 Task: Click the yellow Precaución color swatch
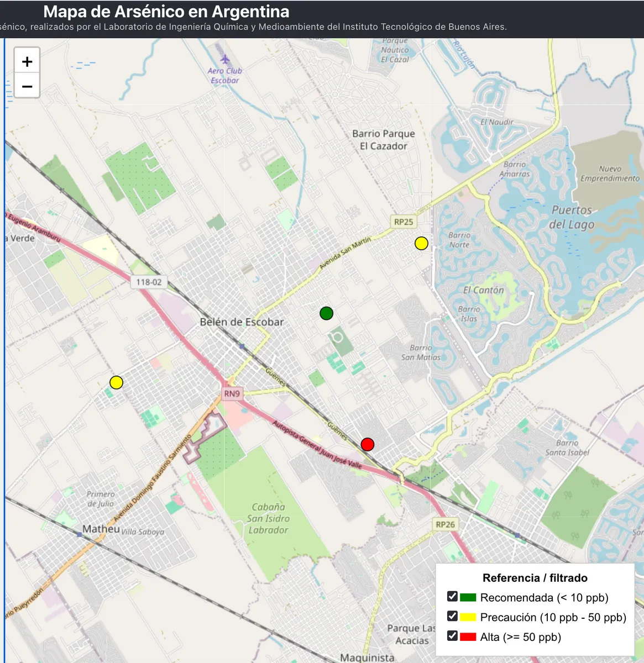pyautogui.click(x=468, y=618)
